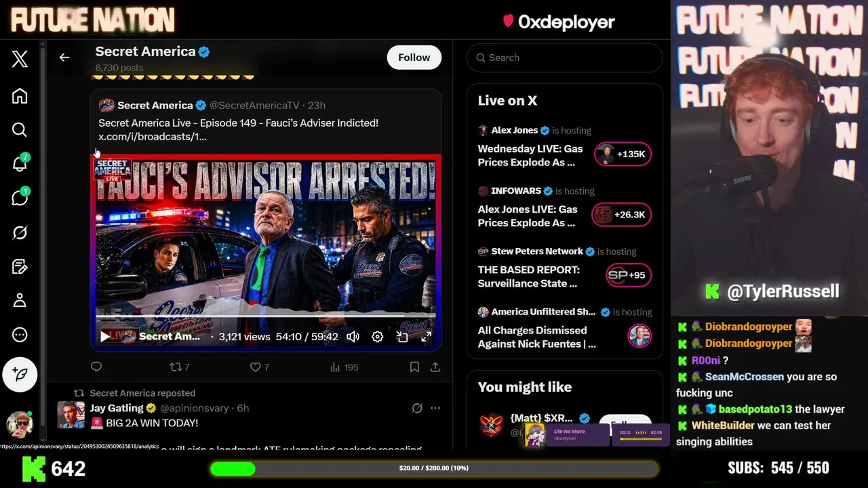Open the Secret America quoted post author
The image size is (868, 488).
click(155, 105)
